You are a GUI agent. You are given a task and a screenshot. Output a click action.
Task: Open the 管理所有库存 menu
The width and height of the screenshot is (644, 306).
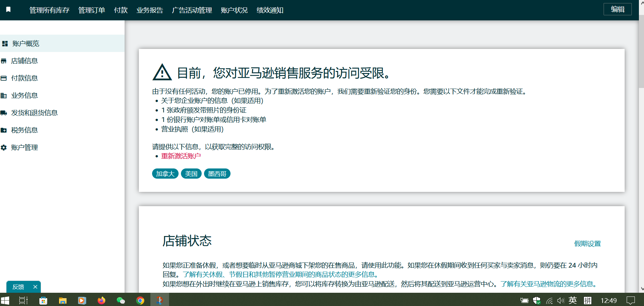[x=49, y=10]
